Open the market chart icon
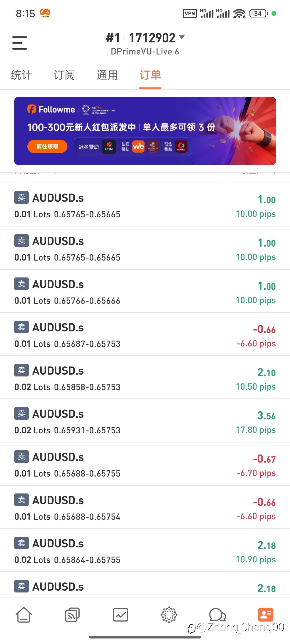This screenshot has height=644, width=290. point(121,614)
